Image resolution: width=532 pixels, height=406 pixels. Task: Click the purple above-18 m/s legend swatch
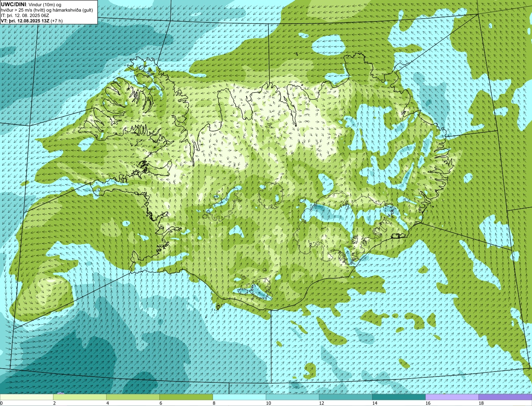(505, 397)
